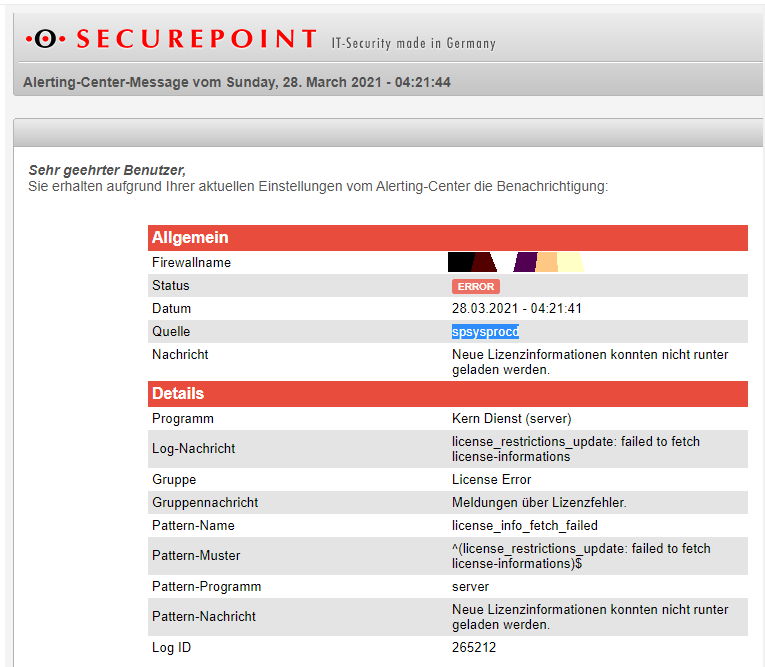This screenshot has width=765, height=667.
Task: Click the Log-Nachricht value text
Action: pyautogui.click(x=575, y=449)
